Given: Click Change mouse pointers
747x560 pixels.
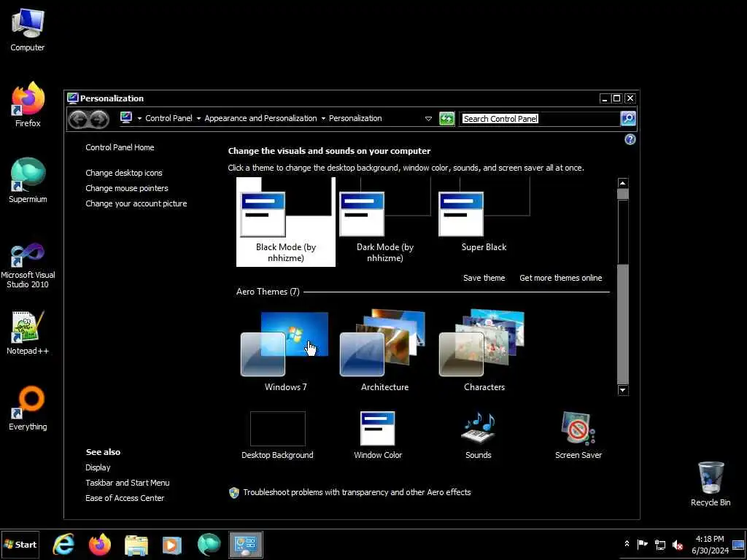Looking at the screenshot, I should 127,188.
